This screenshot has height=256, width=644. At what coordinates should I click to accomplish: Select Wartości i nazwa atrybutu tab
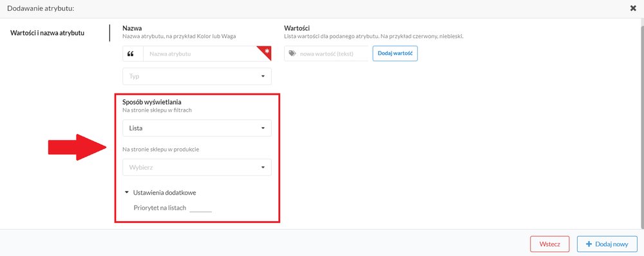pyautogui.click(x=47, y=33)
